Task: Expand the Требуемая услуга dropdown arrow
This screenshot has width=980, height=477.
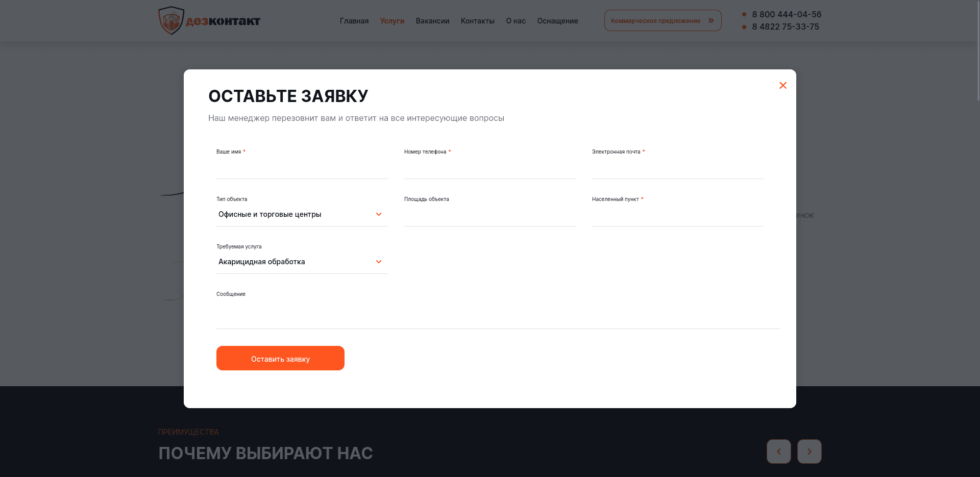Action: tap(379, 262)
